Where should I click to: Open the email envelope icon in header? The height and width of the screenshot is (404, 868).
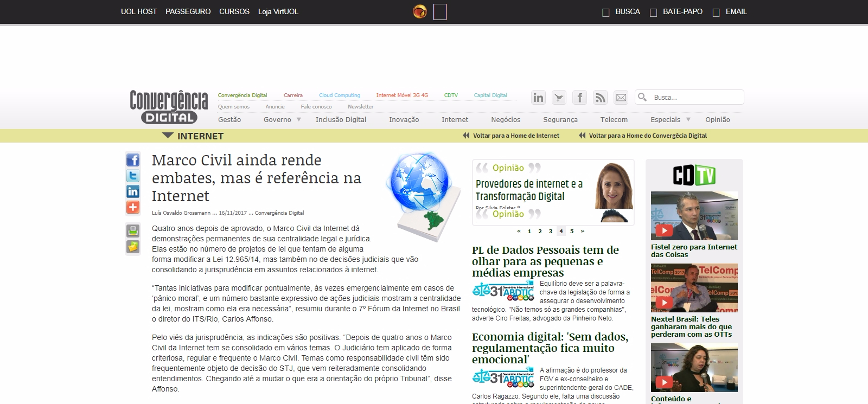click(621, 98)
